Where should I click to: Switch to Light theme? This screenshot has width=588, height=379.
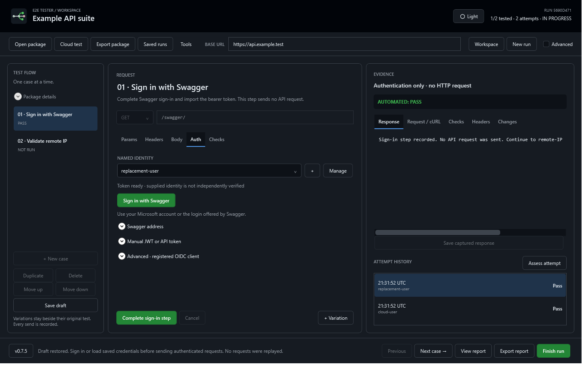[468, 17]
